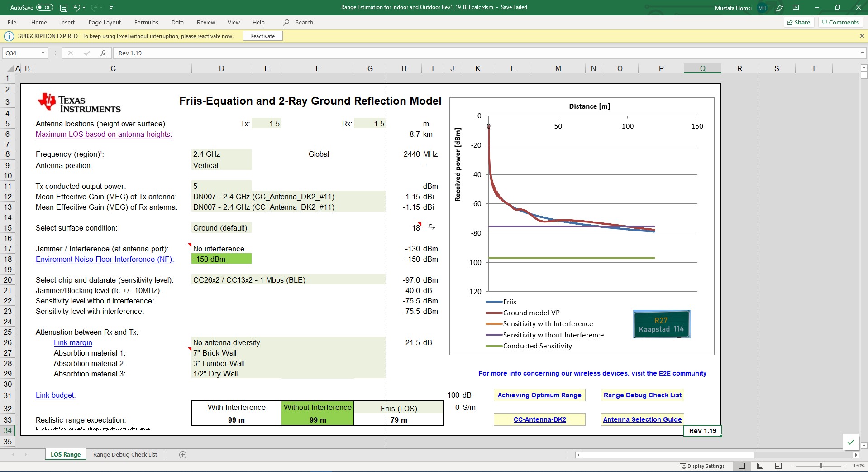Image resolution: width=868 pixels, height=472 pixels.
Task: Click the Share button
Action: pos(799,22)
